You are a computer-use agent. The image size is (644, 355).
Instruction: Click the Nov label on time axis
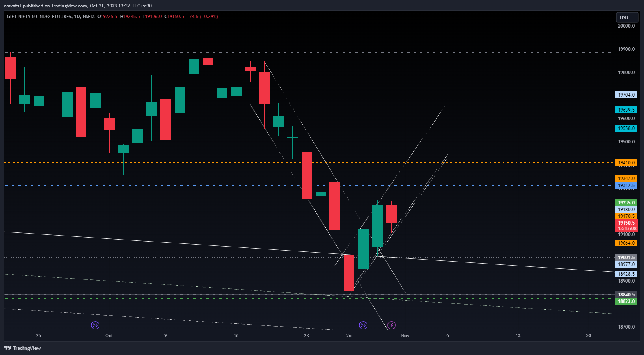point(405,336)
